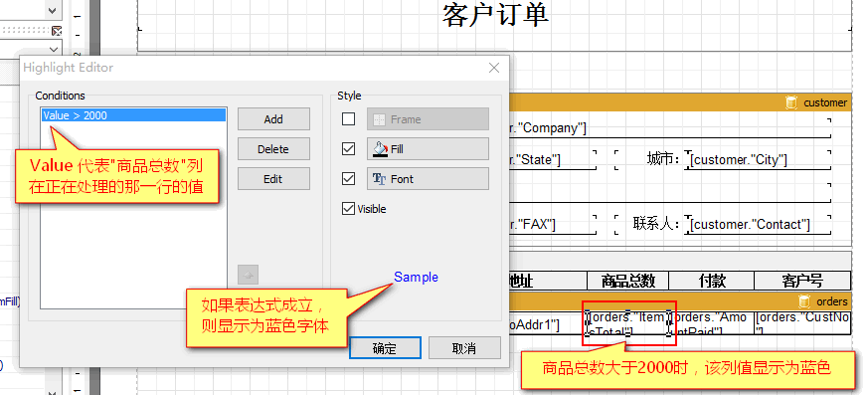Uncheck the Font style checkbox

click(348, 179)
